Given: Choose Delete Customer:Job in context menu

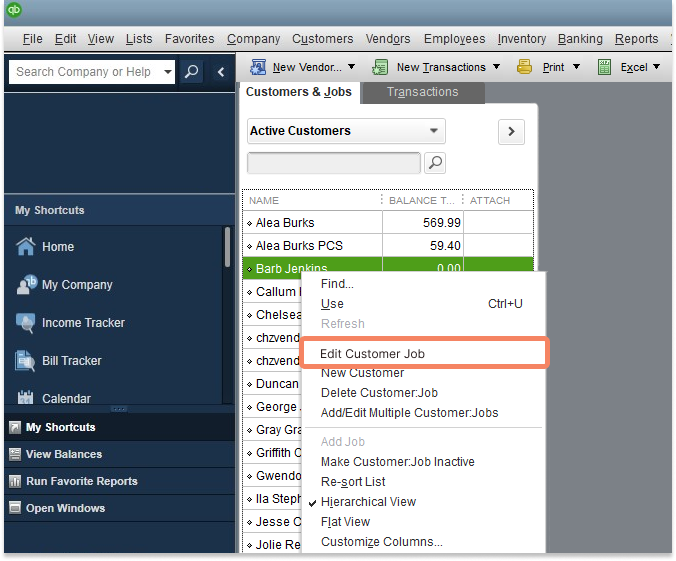Looking at the screenshot, I should coord(379,393).
